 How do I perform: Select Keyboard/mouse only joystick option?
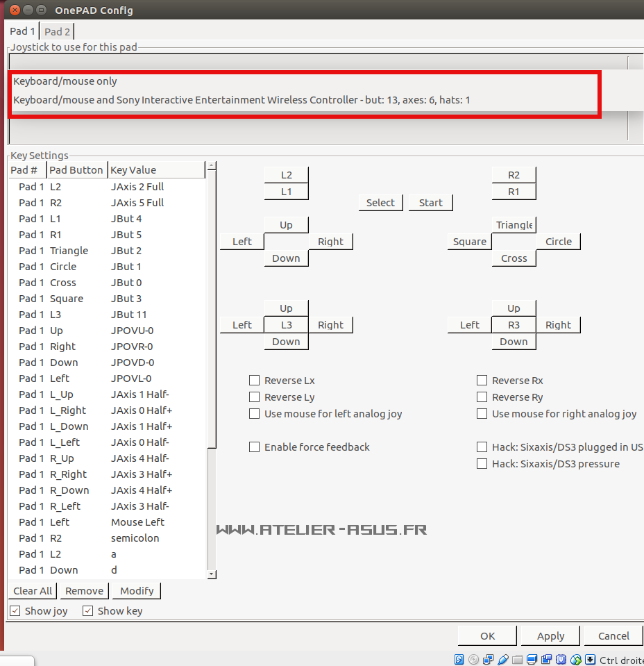tap(65, 81)
